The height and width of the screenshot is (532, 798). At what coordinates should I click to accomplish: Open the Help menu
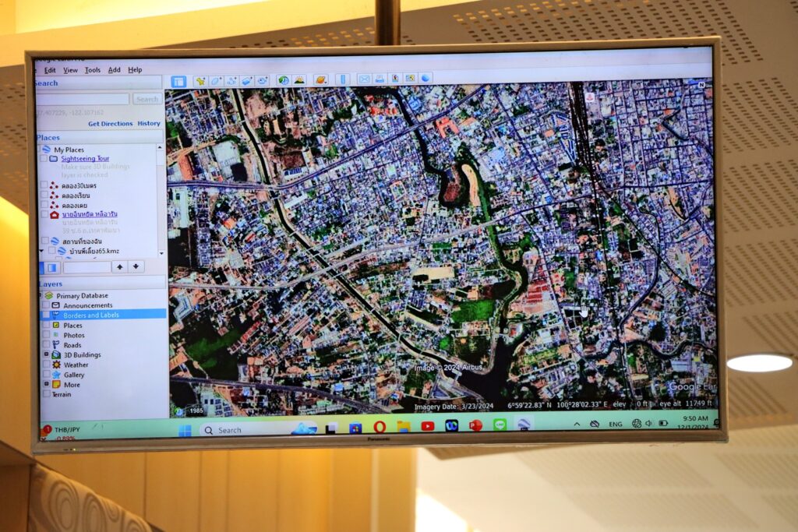(x=135, y=69)
